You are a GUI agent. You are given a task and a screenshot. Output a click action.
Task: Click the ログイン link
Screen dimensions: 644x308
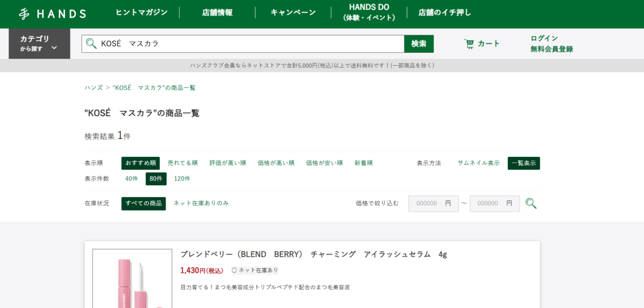coord(544,38)
